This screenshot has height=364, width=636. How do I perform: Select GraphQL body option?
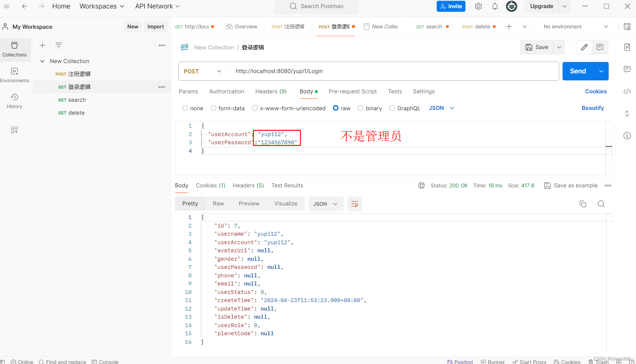point(392,108)
